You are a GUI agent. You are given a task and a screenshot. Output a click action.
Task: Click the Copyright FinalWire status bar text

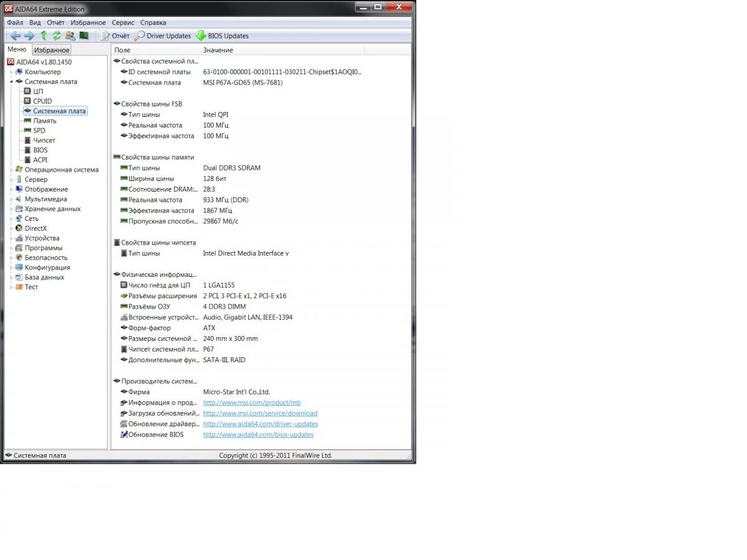tap(275, 455)
